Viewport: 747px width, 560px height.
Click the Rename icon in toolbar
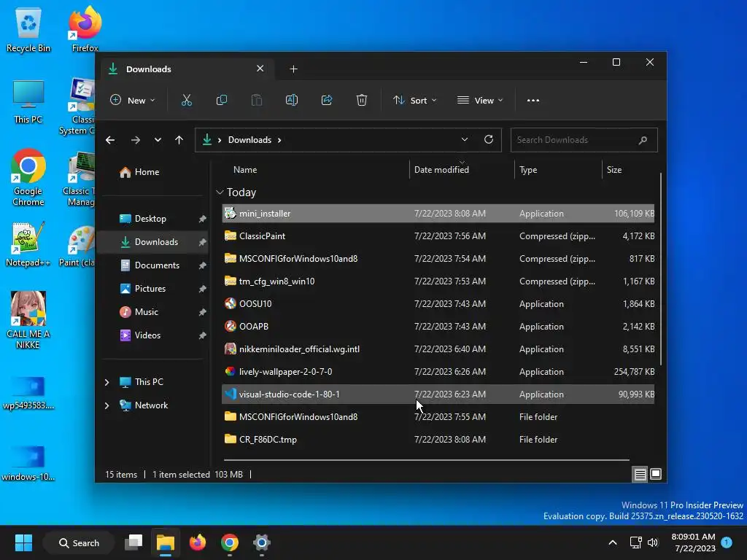292,101
